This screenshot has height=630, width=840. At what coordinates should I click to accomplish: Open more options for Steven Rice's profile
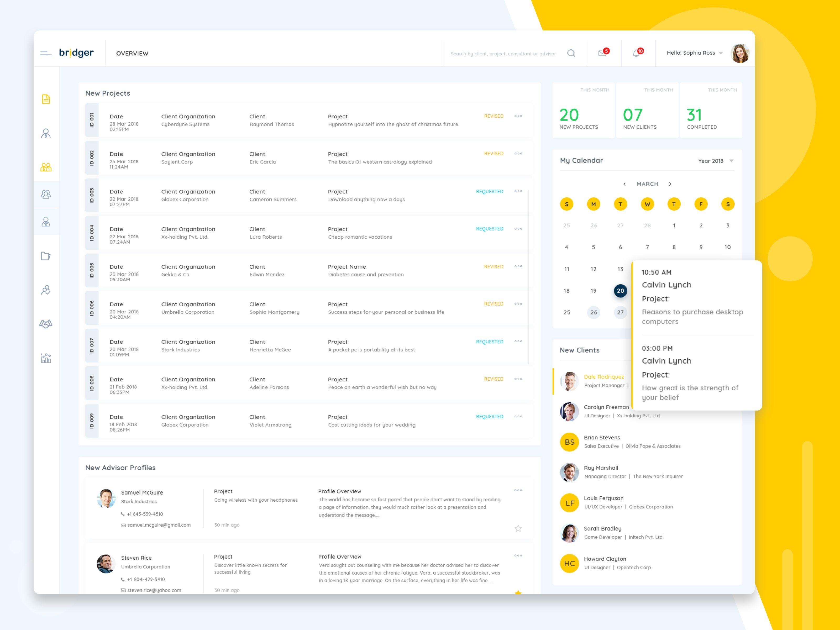click(518, 556)
